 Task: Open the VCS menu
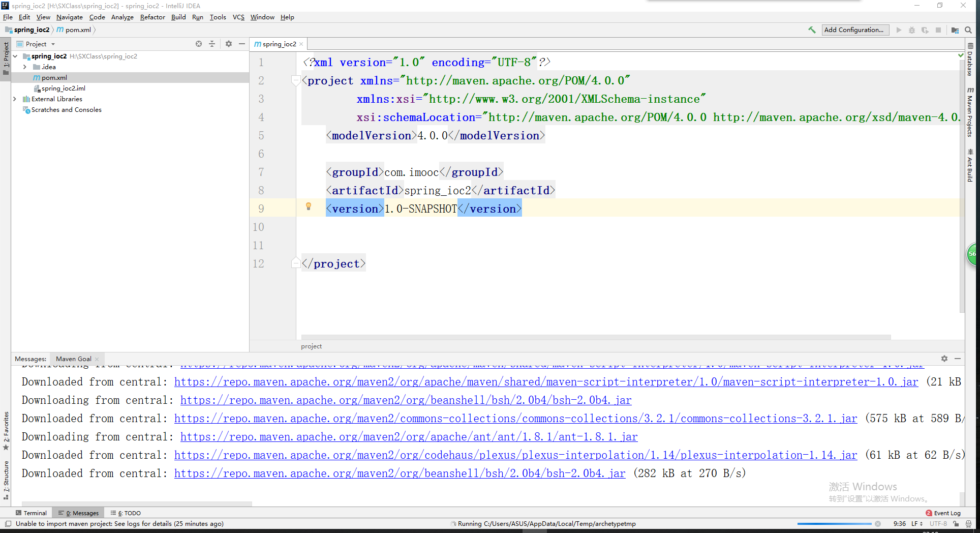(x=238, y=17)
